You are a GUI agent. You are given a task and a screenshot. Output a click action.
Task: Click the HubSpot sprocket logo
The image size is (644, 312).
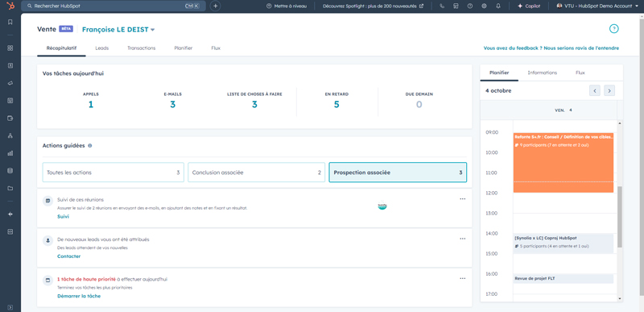coord(10,6)
